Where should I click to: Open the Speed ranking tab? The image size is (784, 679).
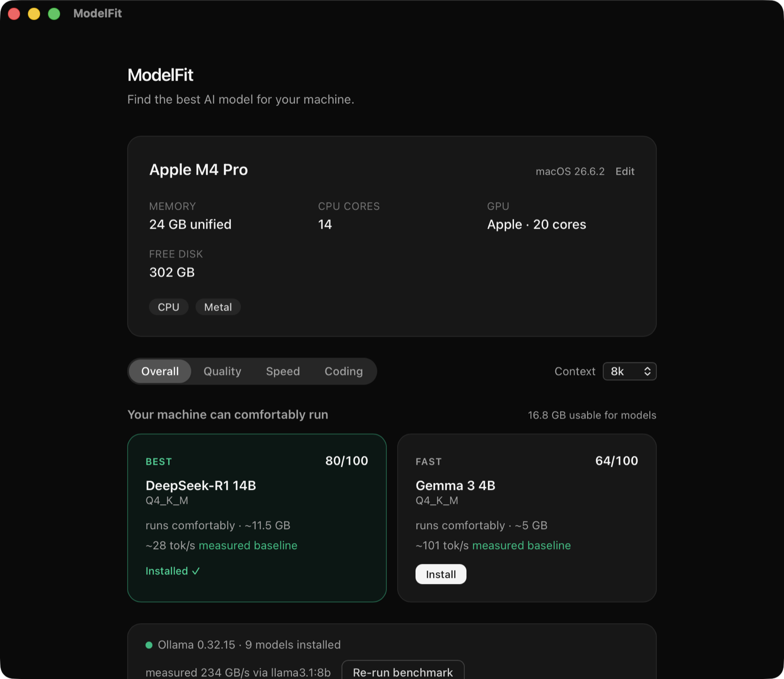click(x=283, y=371)
